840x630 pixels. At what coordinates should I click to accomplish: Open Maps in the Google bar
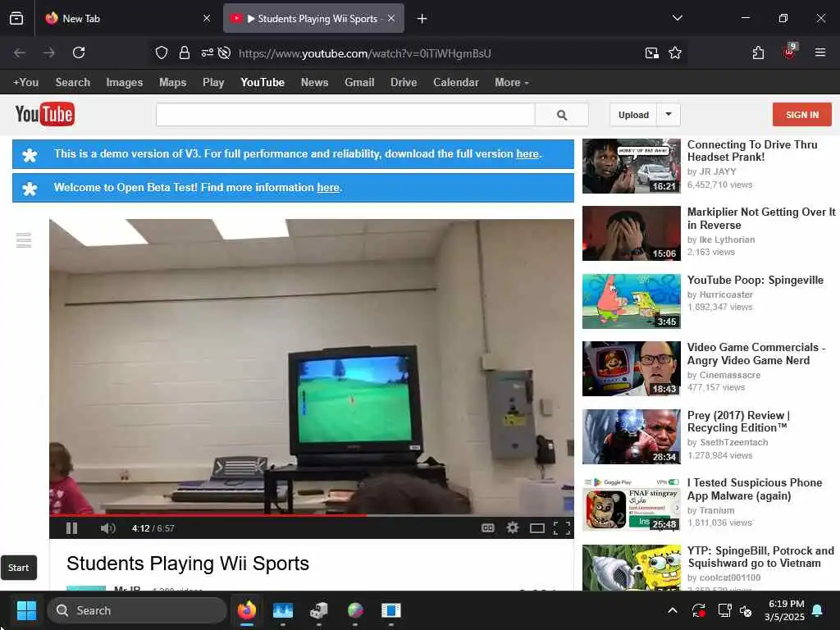click(172, 83)
